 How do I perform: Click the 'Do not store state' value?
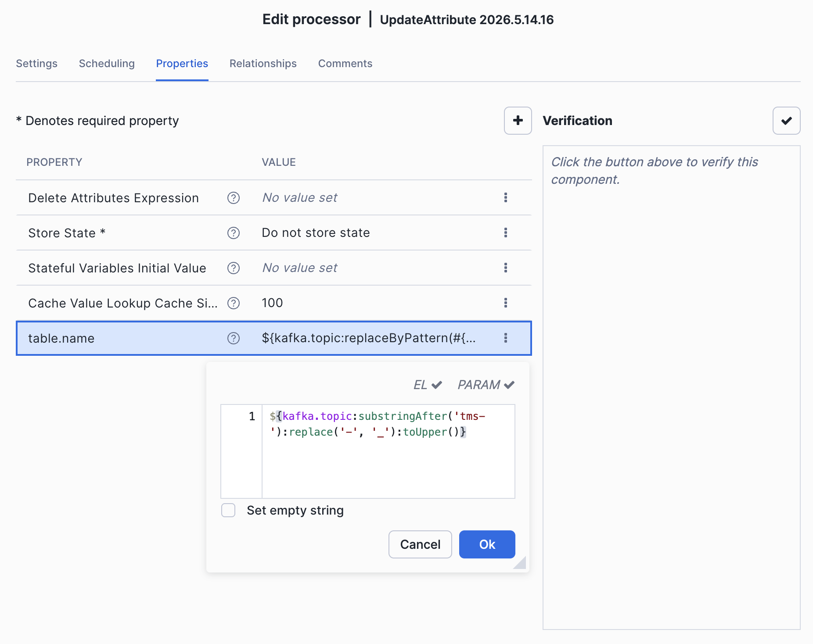click(x=316, y=233)
